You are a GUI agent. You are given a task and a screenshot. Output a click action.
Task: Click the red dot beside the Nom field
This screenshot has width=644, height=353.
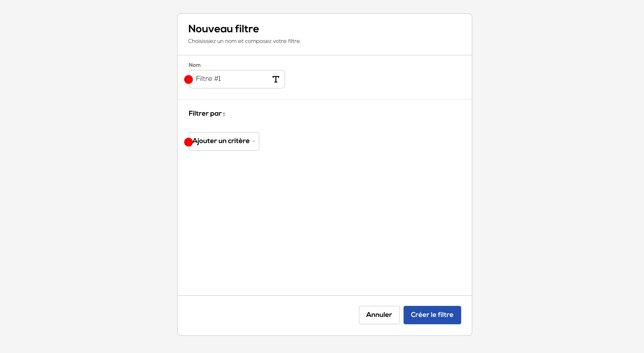point(188,80)
